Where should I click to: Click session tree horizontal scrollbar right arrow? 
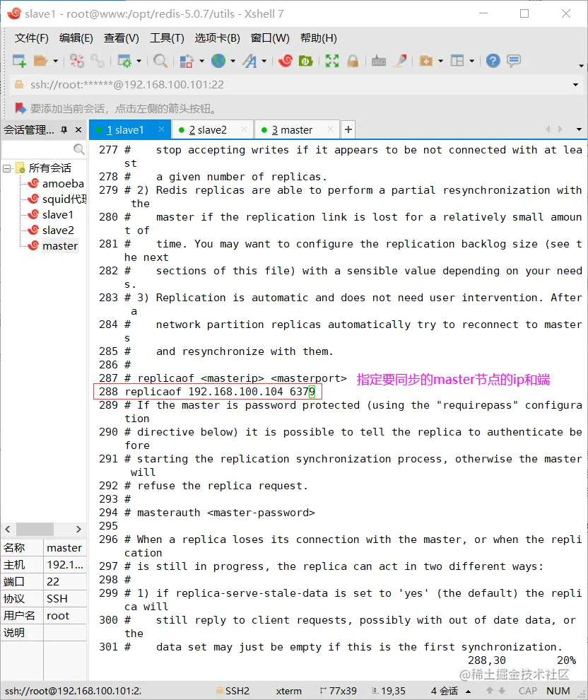[x=78, y=529]
